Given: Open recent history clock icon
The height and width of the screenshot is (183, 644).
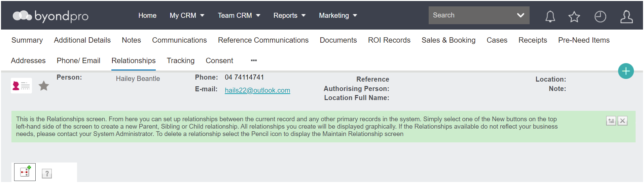Looking at the screenshot, I should (600, 16).
